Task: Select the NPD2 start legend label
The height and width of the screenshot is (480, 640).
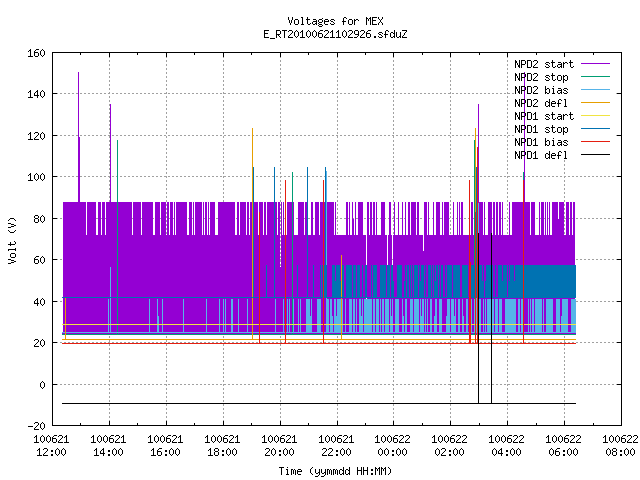Action: coord(544,64)
